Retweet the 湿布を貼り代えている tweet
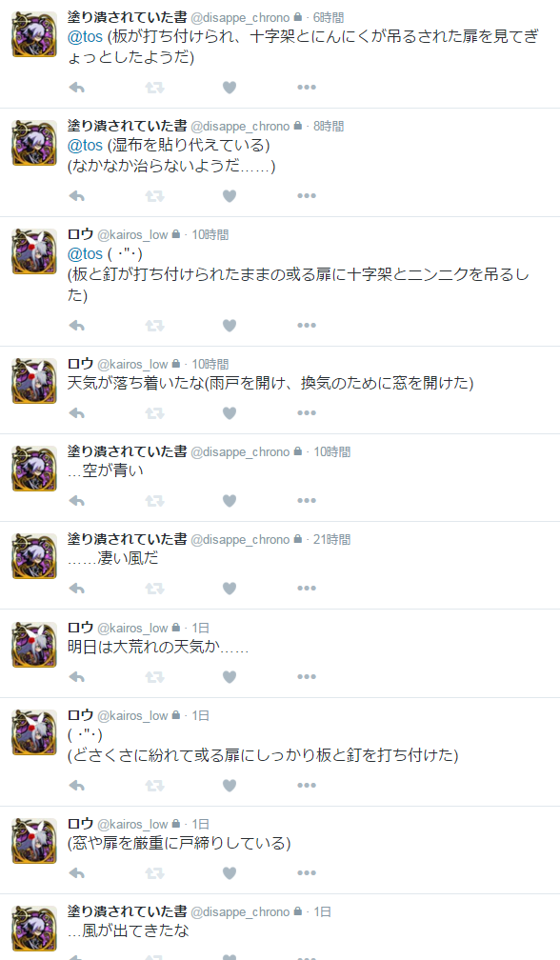Viewport: 560px width, 960px height. [155, 196]
